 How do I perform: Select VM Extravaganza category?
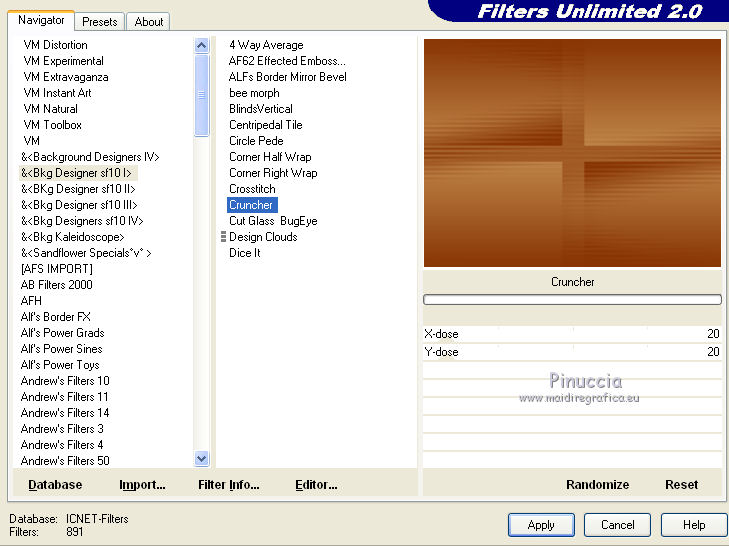pos(66,77)
